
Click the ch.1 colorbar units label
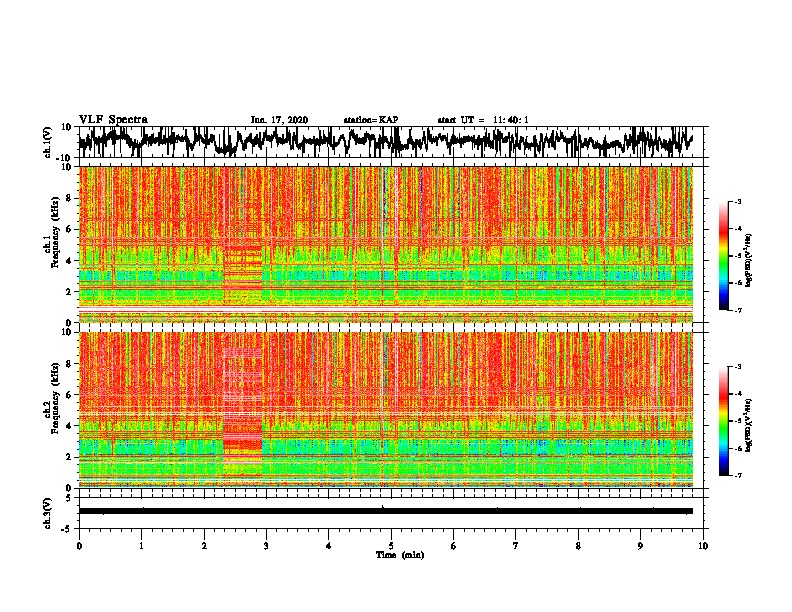(749, 260)
